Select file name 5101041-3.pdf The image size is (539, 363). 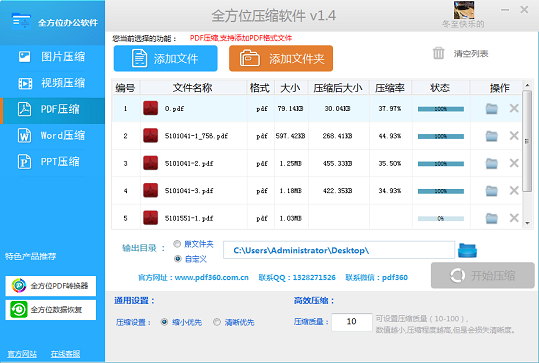tap(189, 191)
